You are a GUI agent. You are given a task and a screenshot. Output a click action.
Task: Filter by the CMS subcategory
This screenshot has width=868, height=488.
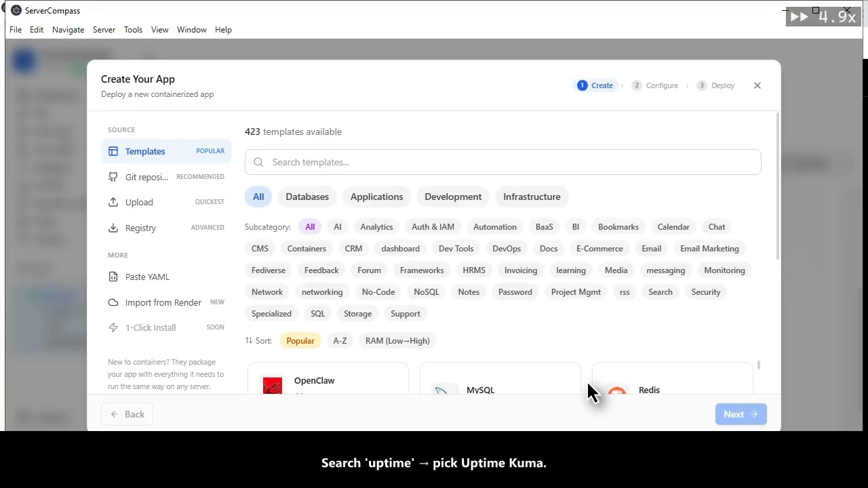pos(260,249)
